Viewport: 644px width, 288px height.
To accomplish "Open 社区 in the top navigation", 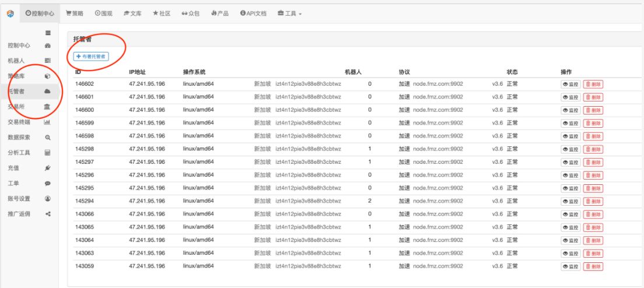I will [162, 13].
